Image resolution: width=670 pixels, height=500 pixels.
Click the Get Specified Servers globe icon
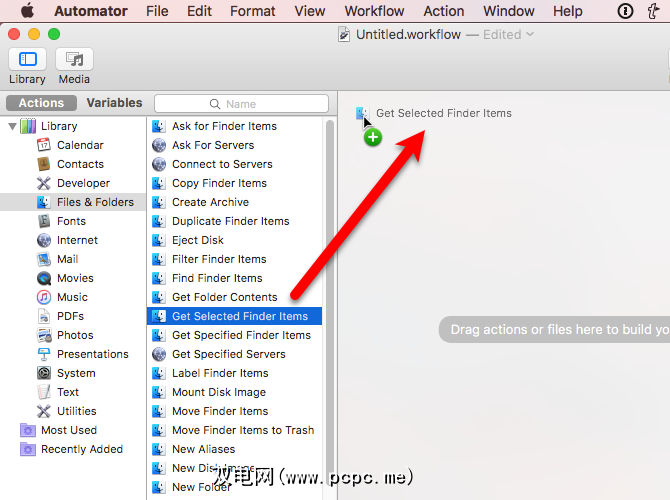click(159, 354)
